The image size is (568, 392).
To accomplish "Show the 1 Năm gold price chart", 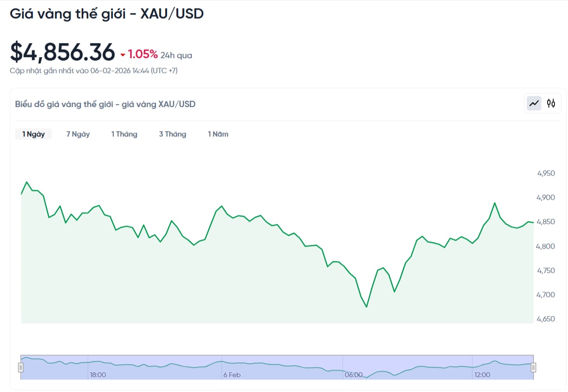I will 217,134.
